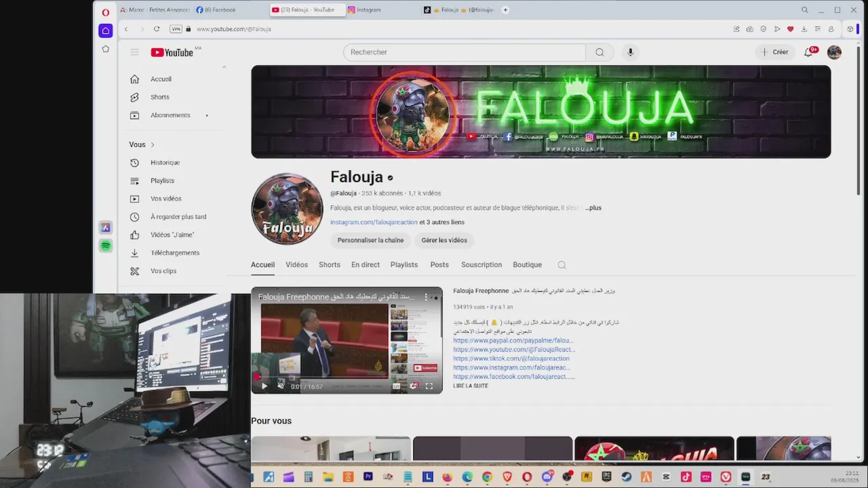
Task: Open the channel Vidéos tab
Action: pyautogui.click(x=296, y=265)
